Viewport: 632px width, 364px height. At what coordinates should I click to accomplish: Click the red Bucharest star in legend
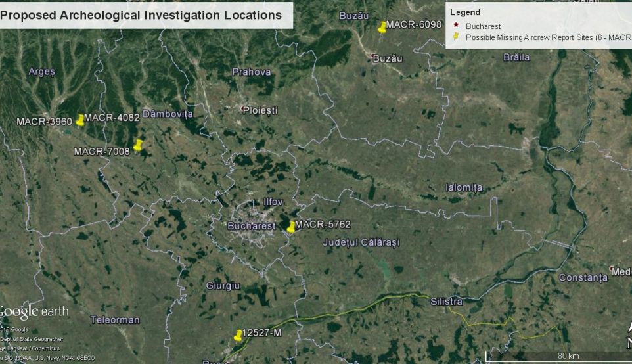click(457, 26)
